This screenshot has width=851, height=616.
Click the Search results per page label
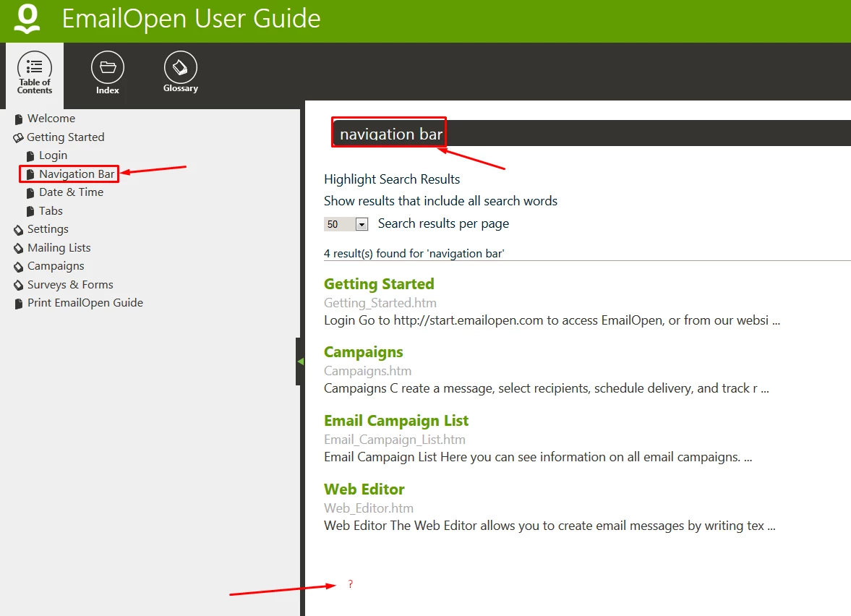click(x=443, y=223)
